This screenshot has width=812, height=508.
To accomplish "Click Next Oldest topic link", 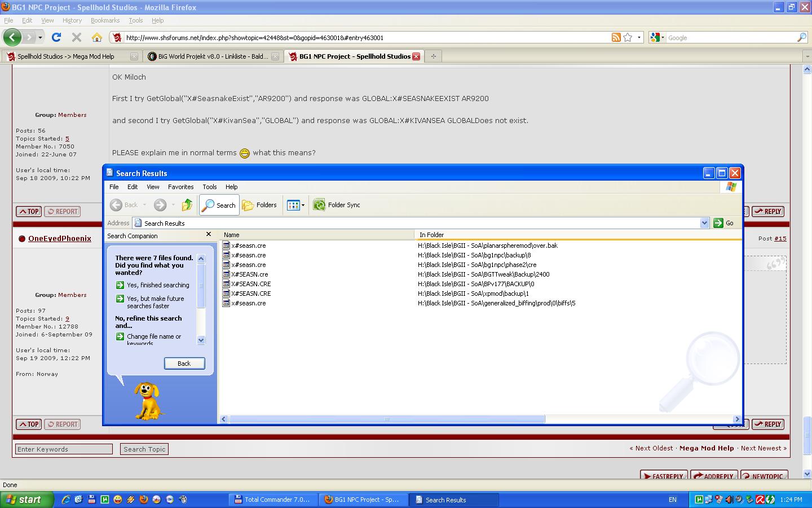I will click(x=651, y=448).
